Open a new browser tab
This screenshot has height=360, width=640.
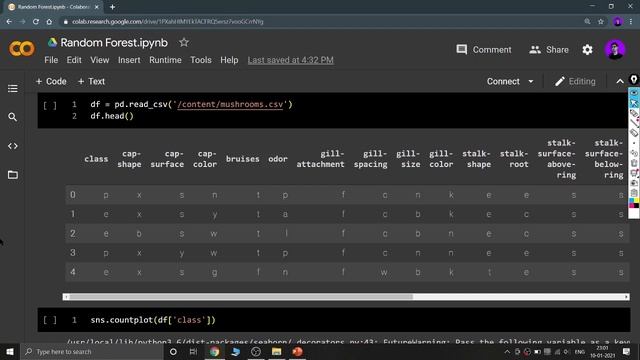tap(112, 7)
